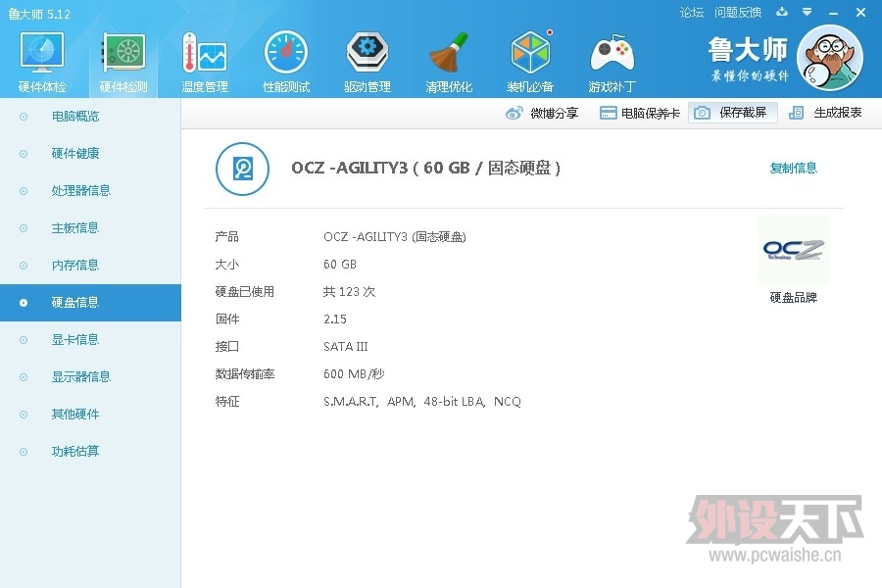882x588 pixels.
Task: Share via 微博分享 Weibo button
Action: click(542, 113)
